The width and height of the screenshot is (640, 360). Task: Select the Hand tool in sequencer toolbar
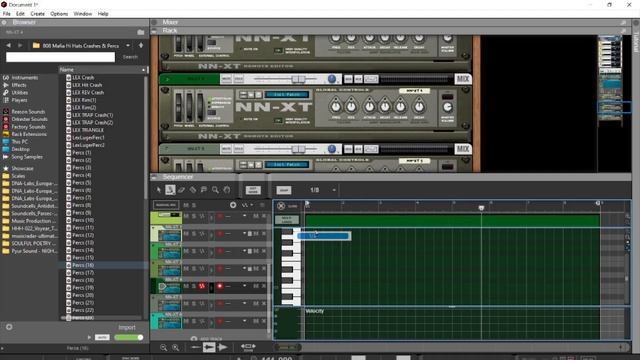pyautogui.click(x=227, y=190)
